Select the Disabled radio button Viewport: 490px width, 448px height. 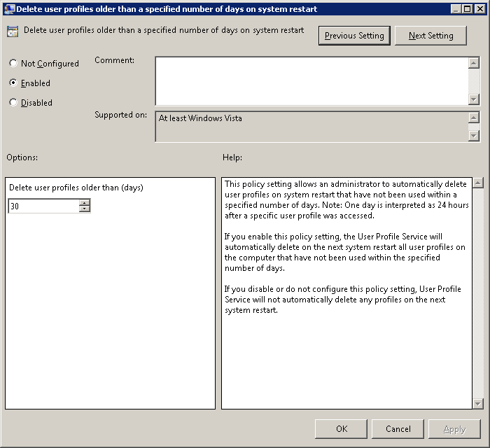[13, 102]
